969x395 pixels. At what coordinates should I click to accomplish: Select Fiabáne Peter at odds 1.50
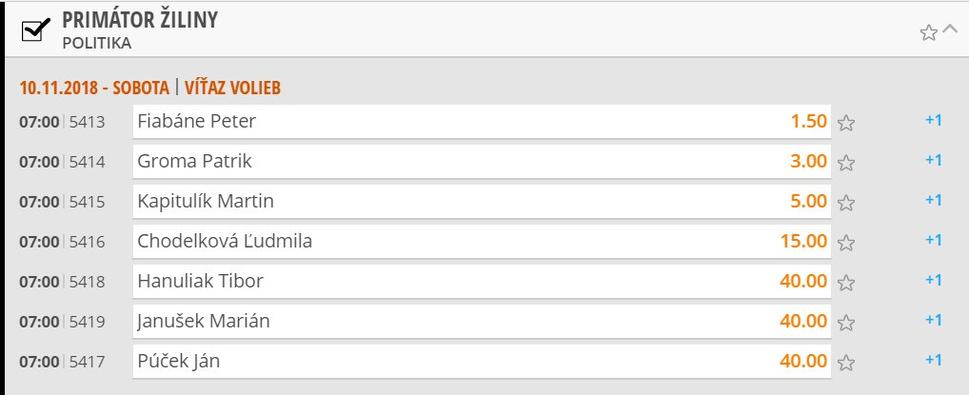click(482, 121)
